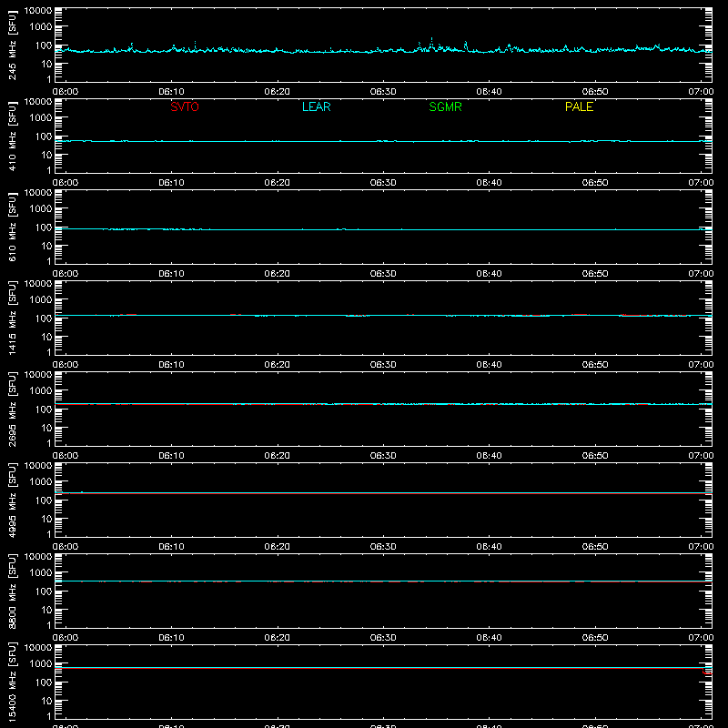728x728 pixels.
Task: Click the 2695 MHz [SFU] axis label
Action: [12, 409]
